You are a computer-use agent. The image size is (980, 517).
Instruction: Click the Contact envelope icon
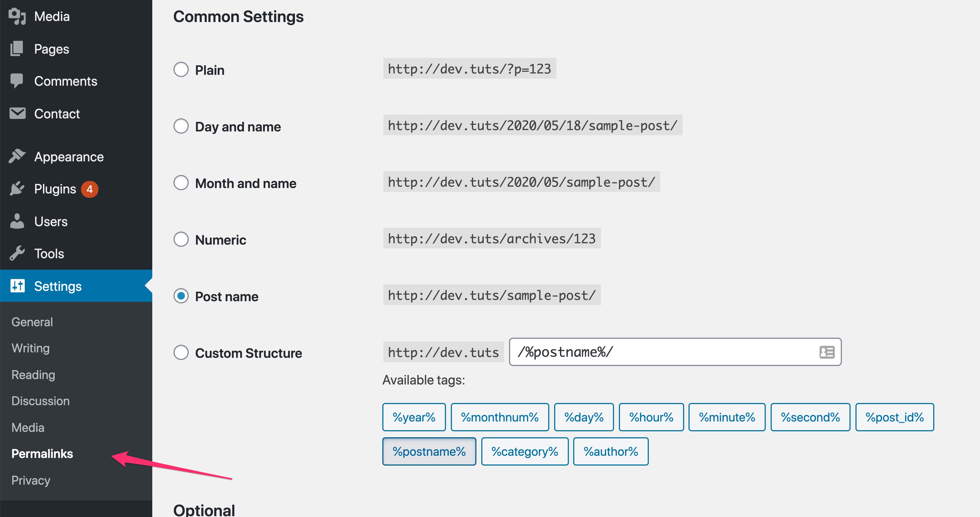click(17, 113)
